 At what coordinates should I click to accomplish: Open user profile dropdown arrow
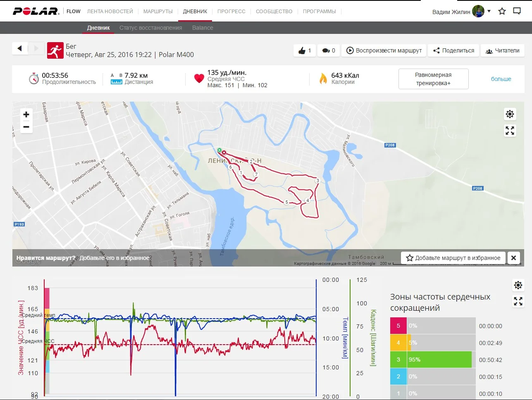[x=489, y=11]
